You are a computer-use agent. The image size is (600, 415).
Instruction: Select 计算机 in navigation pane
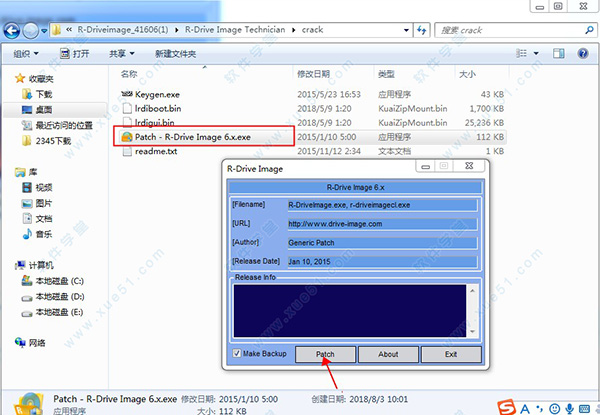41,265
